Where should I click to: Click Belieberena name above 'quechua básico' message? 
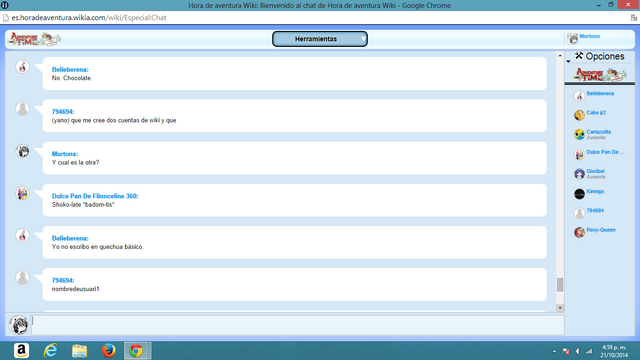70,238
